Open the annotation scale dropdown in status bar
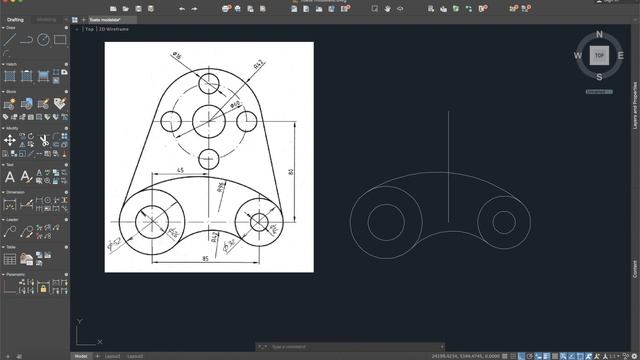 [x=613, y=356]
